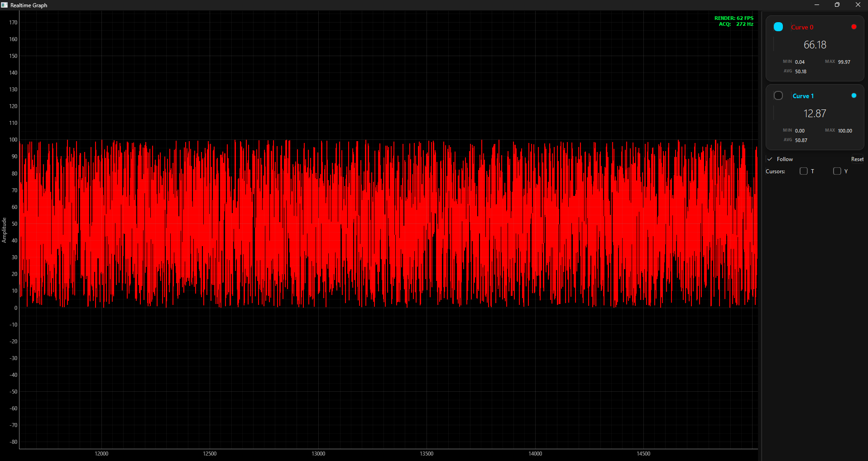The image size is (868, 461).
Task: Click the Curve 1 current value 12.87
Action: (815, 114)
